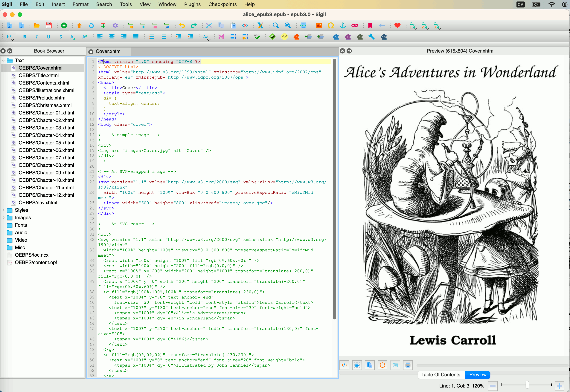Run plugin 7 purple puzzle icon

pyautogui.click(x=348, y=37)
